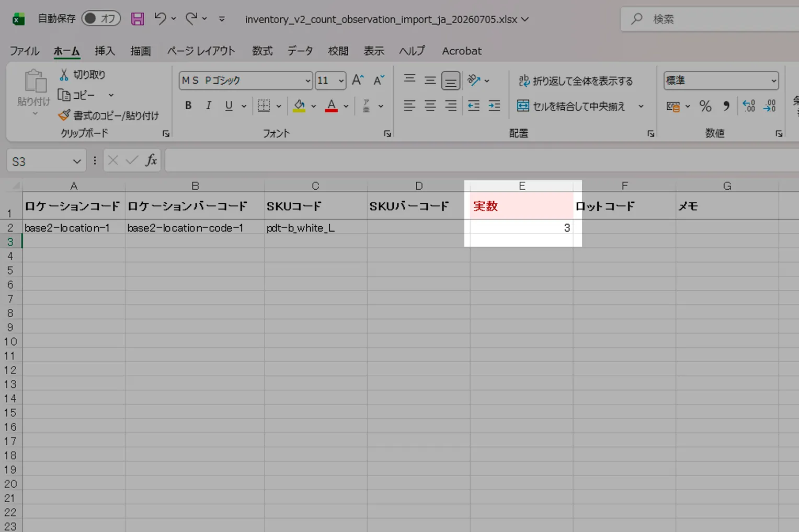Viewport: 799px width, 532px height.
Task: Click the Save icon in title bar
Action: pyautogui.click(x=138, y=19)
